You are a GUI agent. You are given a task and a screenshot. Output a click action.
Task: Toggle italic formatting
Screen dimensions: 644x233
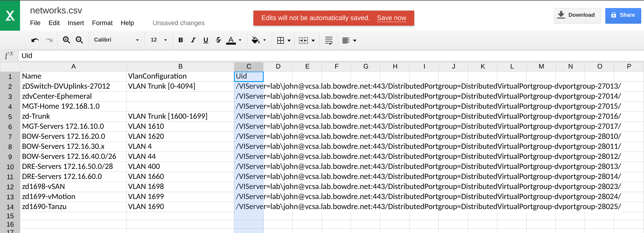(193, 40)
